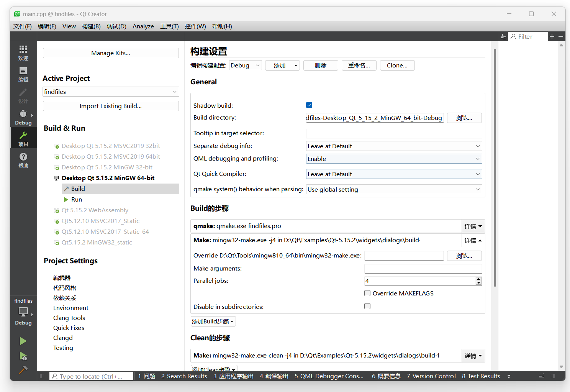Browse for build directory with 浏览 button

[464, 118]
